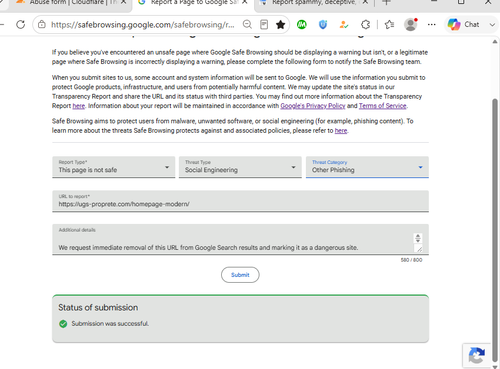This screenshot has height=369, width=500.
Task: Toggle the favorites star for this page
Action: 281,25
